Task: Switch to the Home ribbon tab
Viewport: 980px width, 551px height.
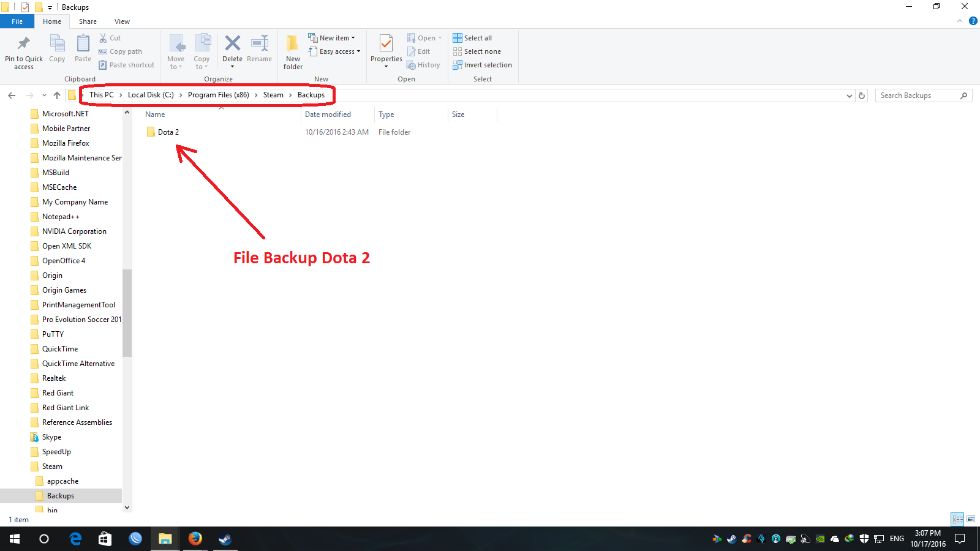Action: point(52,21)
